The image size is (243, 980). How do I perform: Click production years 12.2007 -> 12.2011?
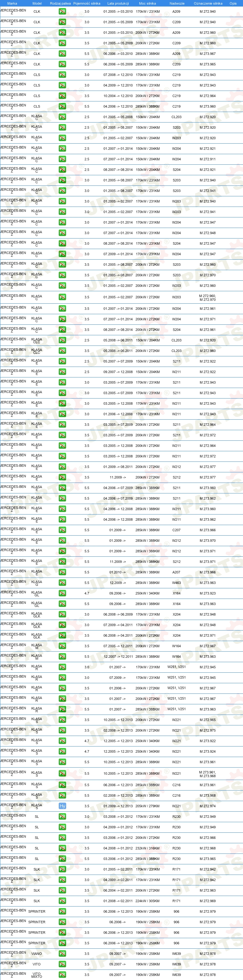point(118,657)
